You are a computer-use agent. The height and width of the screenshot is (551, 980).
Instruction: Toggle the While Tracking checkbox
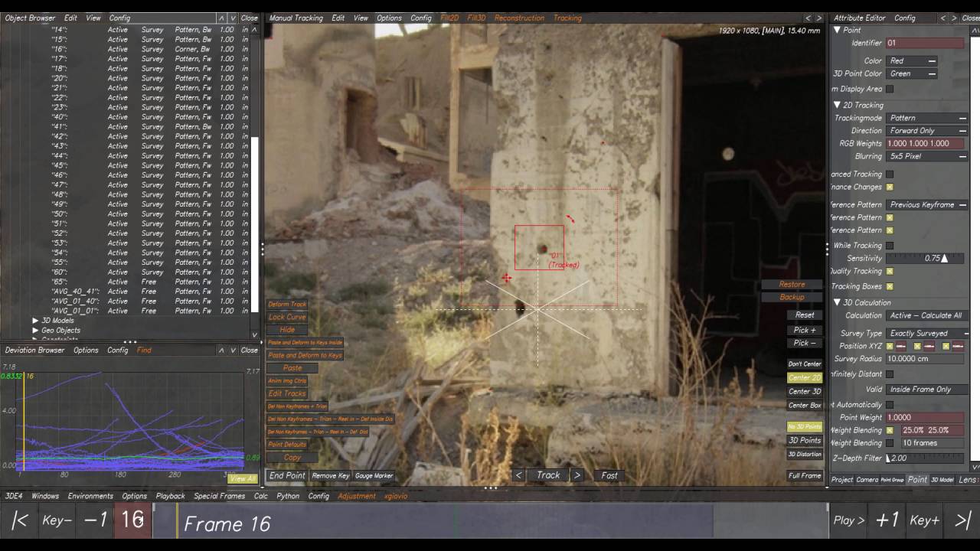coord(890,246)
